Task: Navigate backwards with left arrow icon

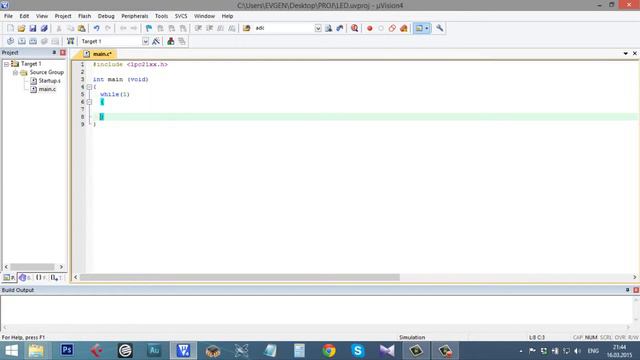Action: [x=123, y=28]
